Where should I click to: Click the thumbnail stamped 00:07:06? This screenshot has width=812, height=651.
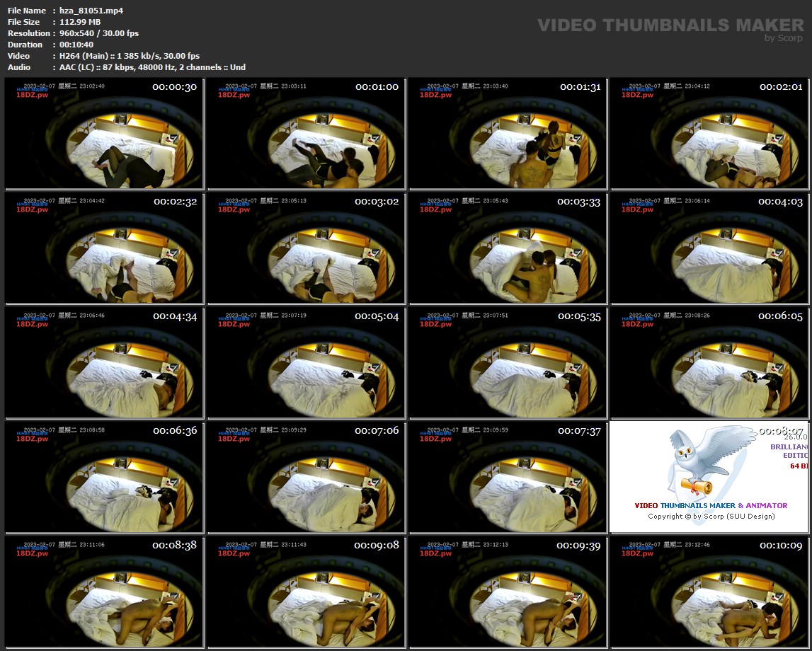(x=306, y=477)
